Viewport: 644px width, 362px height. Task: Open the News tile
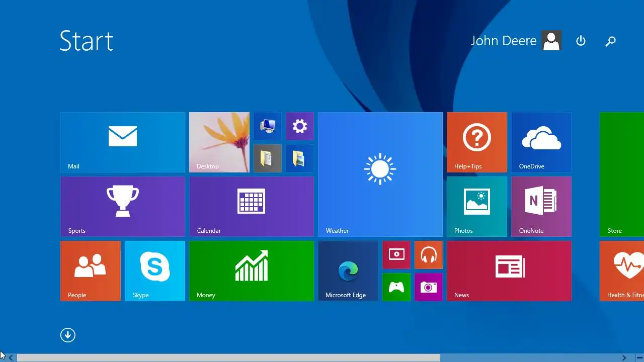509,271
